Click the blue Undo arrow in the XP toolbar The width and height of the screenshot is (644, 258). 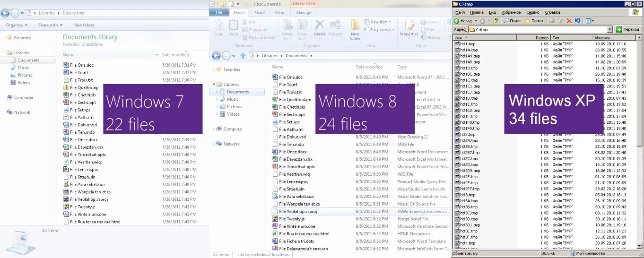pos(577,21)
